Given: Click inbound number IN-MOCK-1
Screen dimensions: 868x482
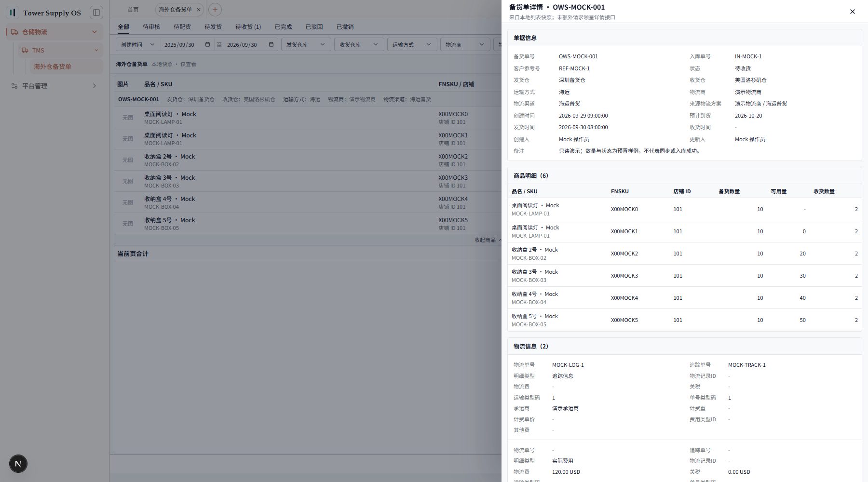Looking at the screenshot, I should pyautogui.click(x=748, y=56).
